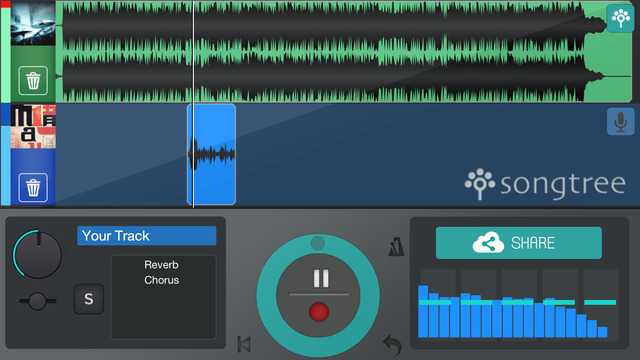Viewport: 640px width, 360px height.
Task: Delete the blue recorded track with its trash icon
Action: [33, 187]
